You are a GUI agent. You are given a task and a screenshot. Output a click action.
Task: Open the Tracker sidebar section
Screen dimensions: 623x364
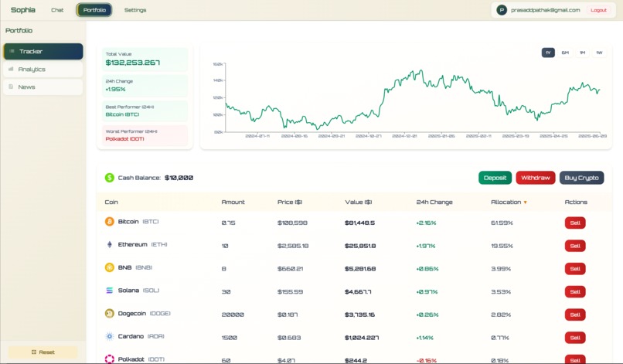(x=43, y=51)
